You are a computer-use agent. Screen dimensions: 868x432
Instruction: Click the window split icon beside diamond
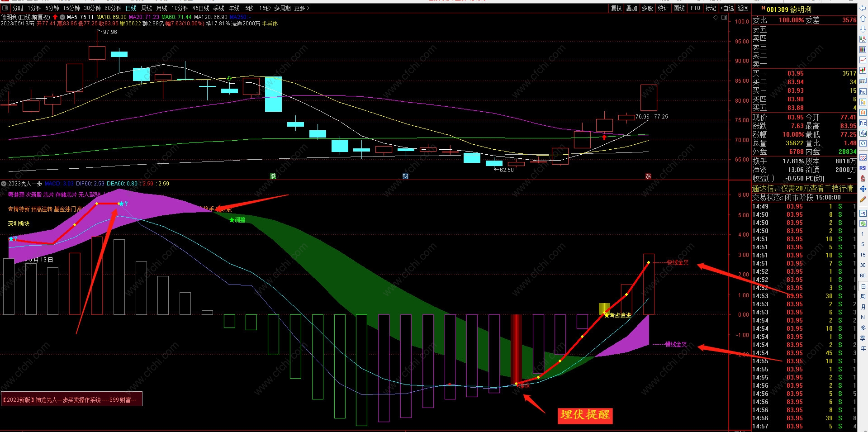click(x=724, y=17)
